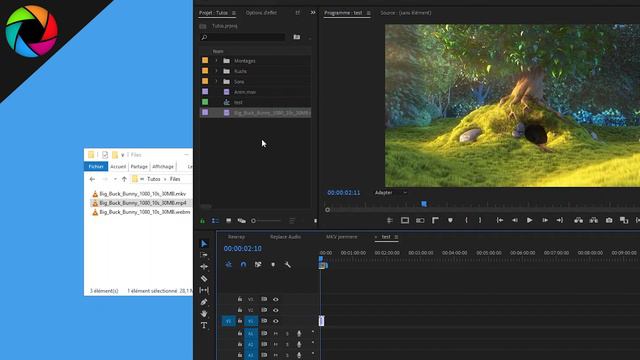Open the Partage tab in Explorer
640x360 pixels.
point(139,167)
